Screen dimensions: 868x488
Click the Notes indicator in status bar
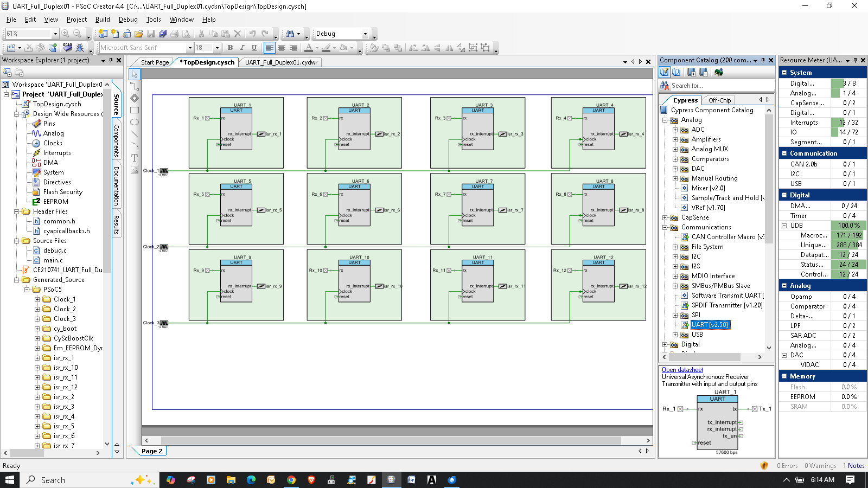coord(854,466)
